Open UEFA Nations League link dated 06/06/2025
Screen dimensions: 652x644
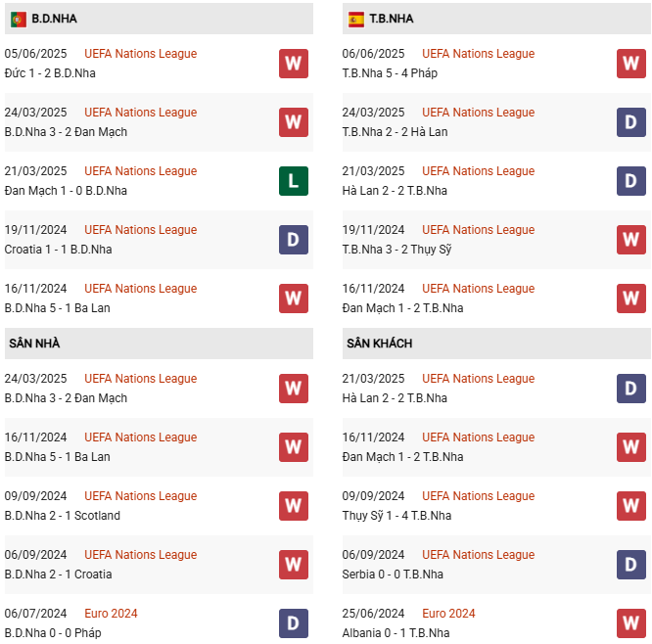click(478, 54)
